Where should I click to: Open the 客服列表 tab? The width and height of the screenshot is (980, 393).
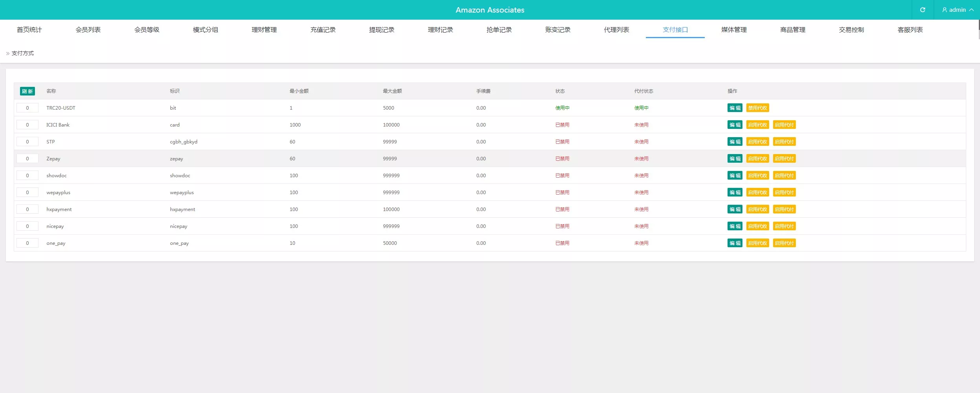pos(910,30)
